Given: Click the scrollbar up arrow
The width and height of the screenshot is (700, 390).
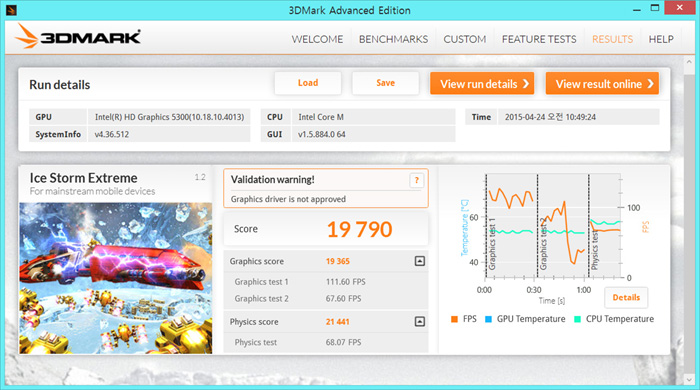Looking at the screenshot, I should coord(689,62).
